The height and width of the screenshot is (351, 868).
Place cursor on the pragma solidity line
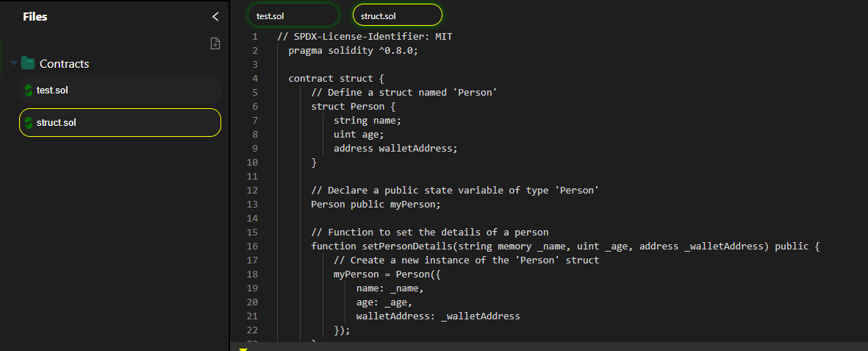(353, 50)
